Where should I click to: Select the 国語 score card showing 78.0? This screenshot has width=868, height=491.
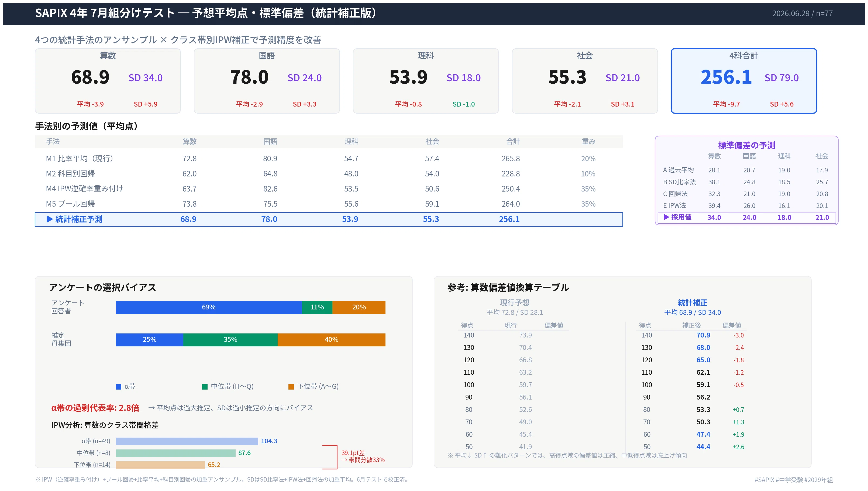(x=267, y=81)
